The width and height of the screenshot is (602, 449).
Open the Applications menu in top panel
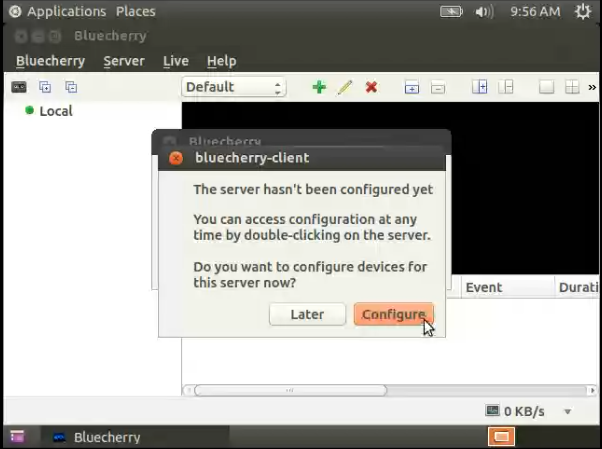click(x=66, y=12)
